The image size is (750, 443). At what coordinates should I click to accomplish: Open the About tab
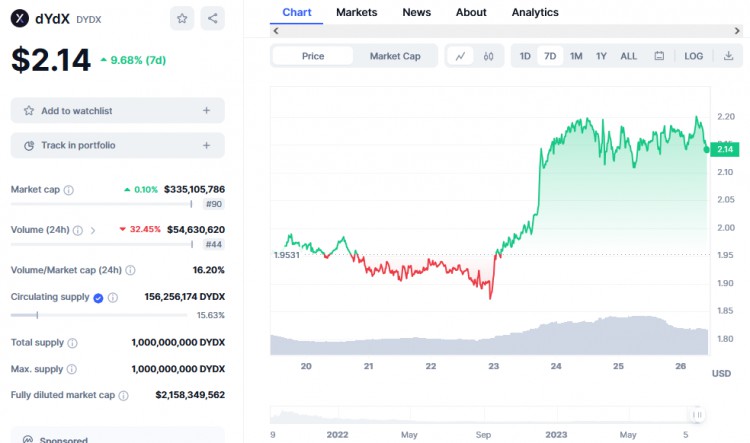471,12
